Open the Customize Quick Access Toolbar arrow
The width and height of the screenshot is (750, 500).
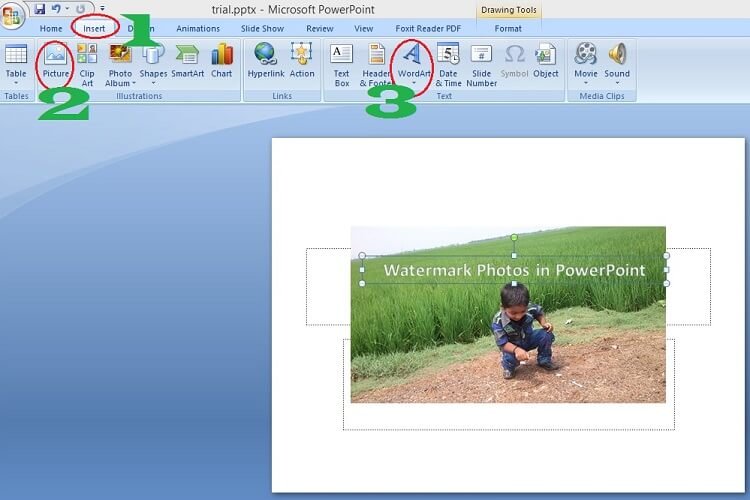click(102, 9)
